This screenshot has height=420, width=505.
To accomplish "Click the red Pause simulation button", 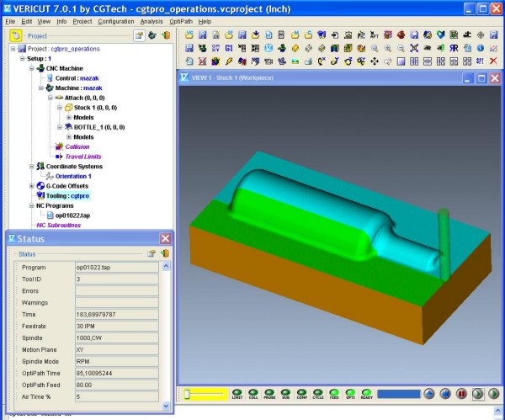I will pyautogui.click(x=461, y=394).
